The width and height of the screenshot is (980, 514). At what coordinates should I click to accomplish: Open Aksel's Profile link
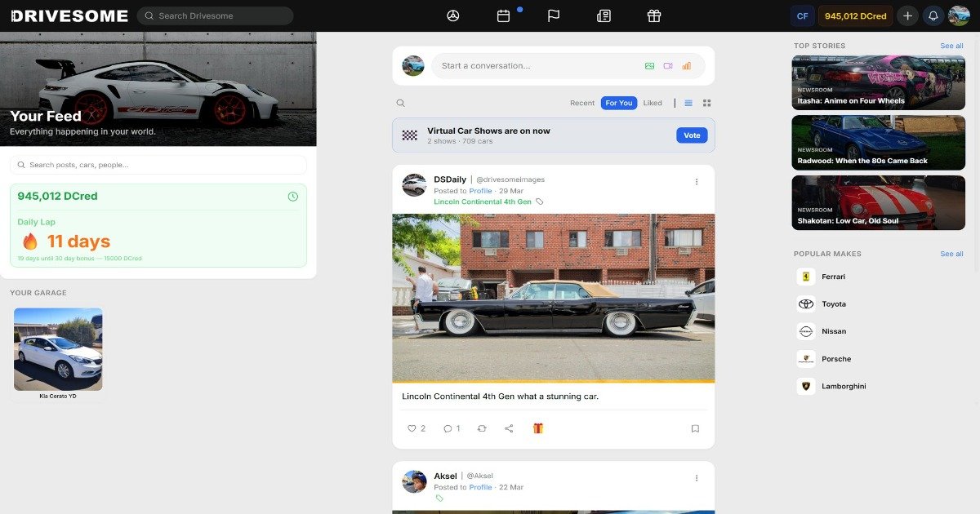click(480, 487)
